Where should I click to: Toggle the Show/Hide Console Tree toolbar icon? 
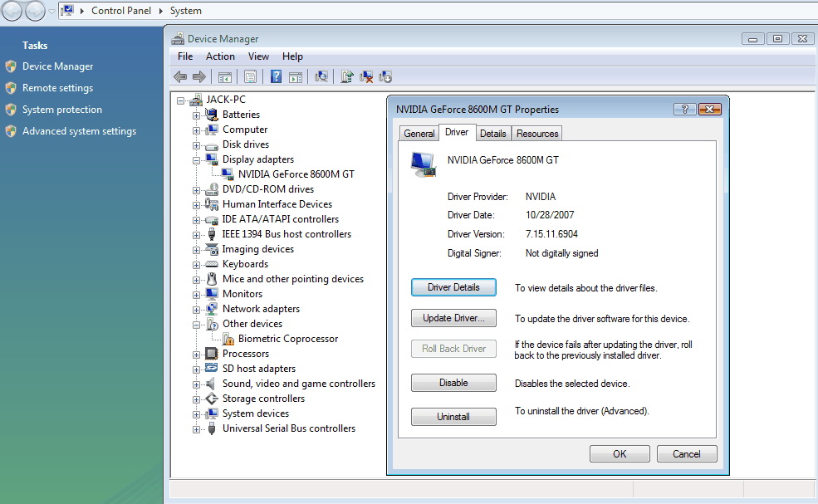point(225,77)
